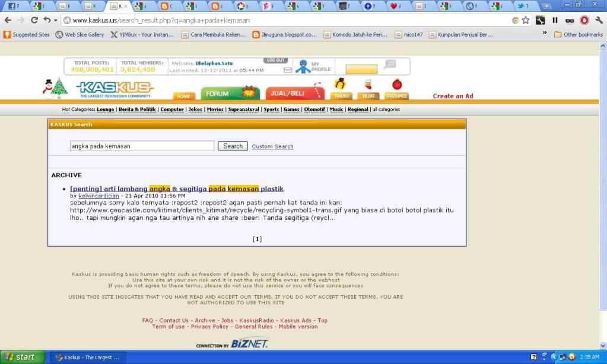607x364 pixels.
Task: Click the magnifier icon in Kaskus header
Action: pos(390,64)
